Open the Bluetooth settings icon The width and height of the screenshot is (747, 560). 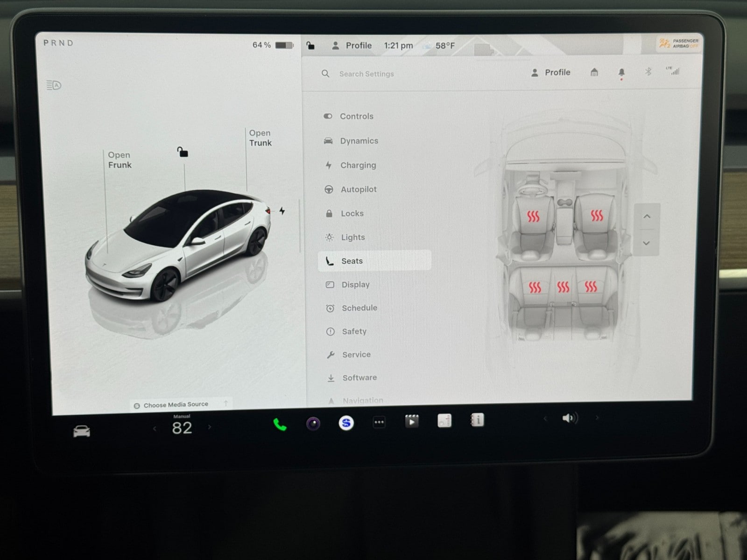click(648, 71)
